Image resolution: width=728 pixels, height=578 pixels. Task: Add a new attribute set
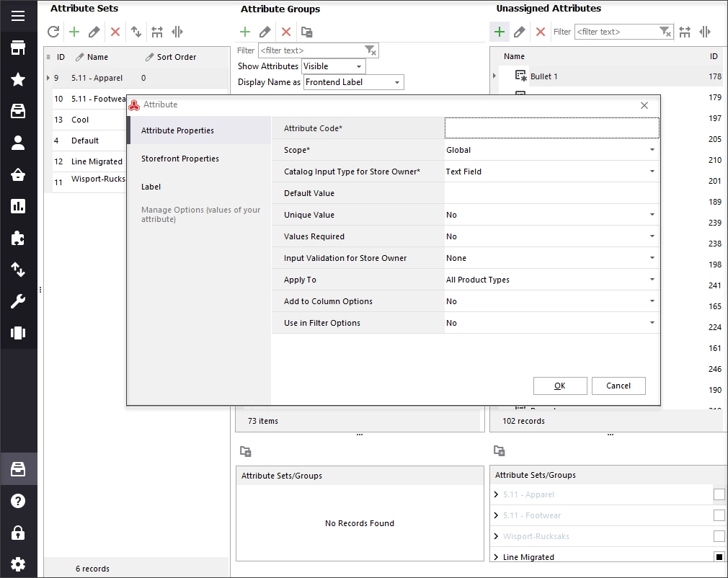pyautogui.click(x=74, y=32)
